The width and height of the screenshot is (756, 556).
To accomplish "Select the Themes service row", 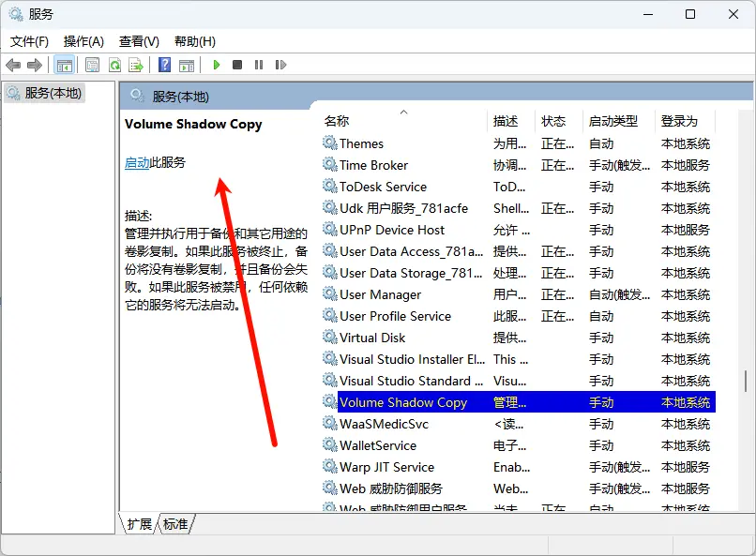I will (519, 143).
